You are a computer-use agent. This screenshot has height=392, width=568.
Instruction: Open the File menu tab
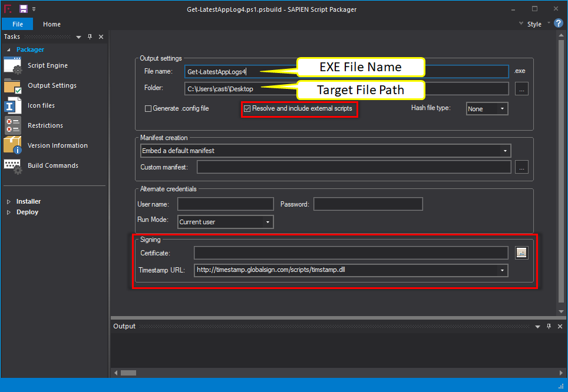point(18,24)
